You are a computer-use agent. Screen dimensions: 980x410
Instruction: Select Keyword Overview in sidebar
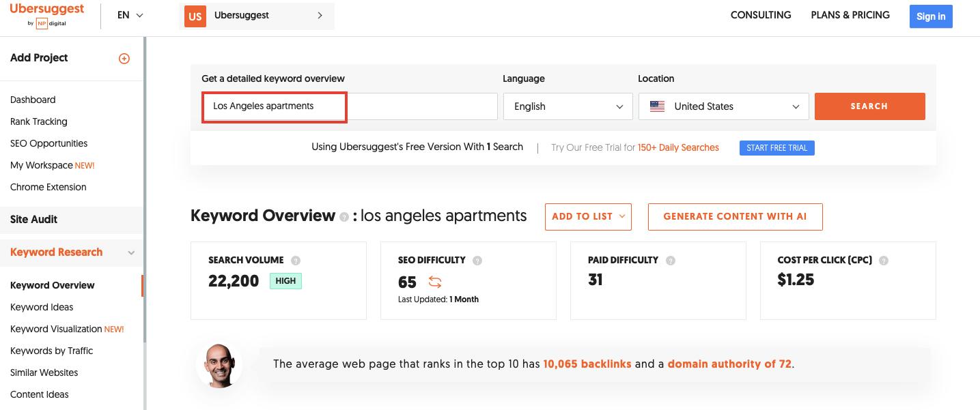pyautogui.click(x=53, y=285)
